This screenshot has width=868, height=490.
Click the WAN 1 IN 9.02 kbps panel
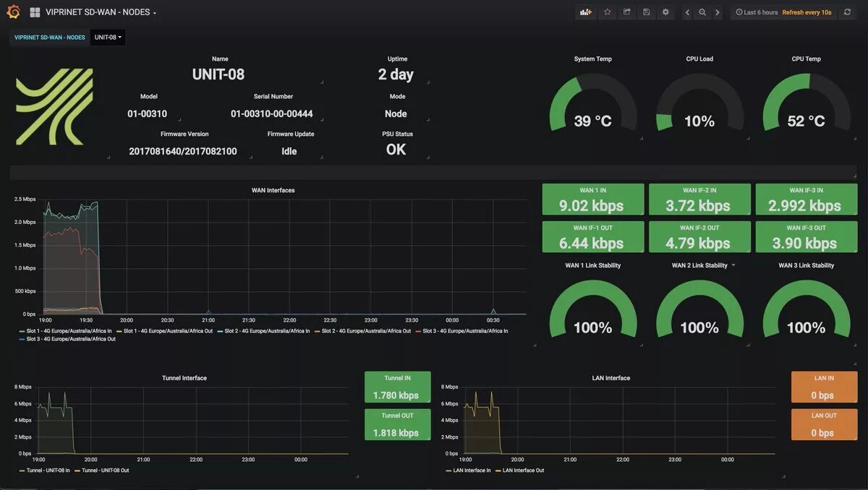coord(593,199)
